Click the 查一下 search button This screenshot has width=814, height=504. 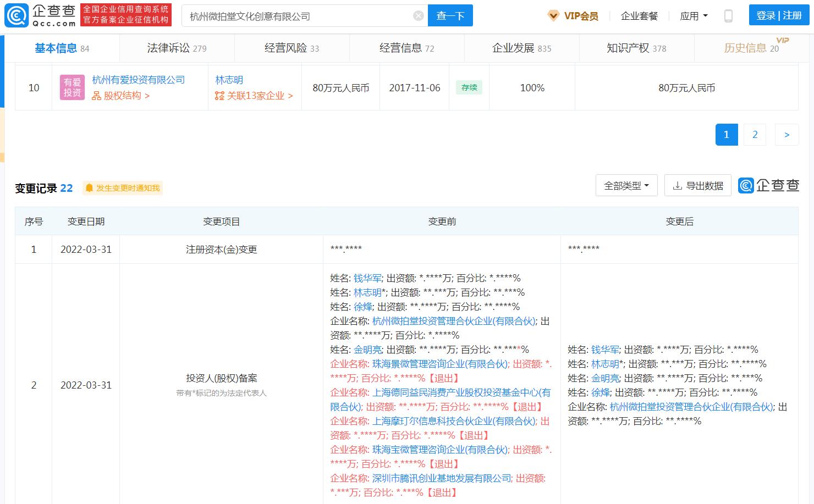tap(450, 16)
